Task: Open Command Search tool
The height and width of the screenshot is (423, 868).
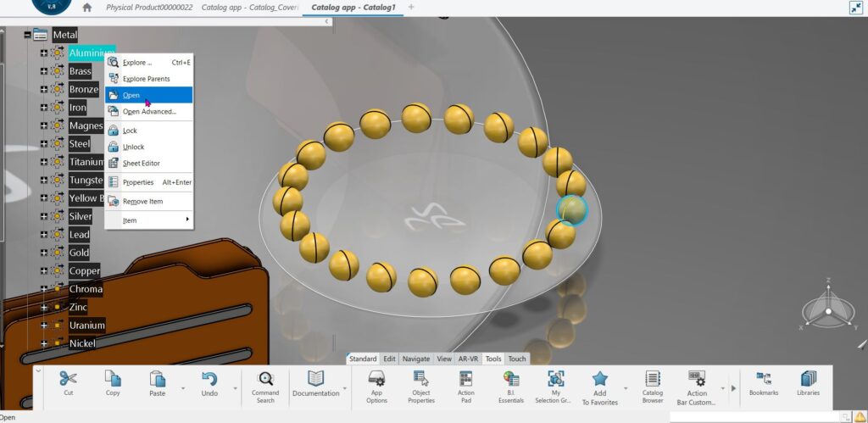Action: [x=265, y=380]
